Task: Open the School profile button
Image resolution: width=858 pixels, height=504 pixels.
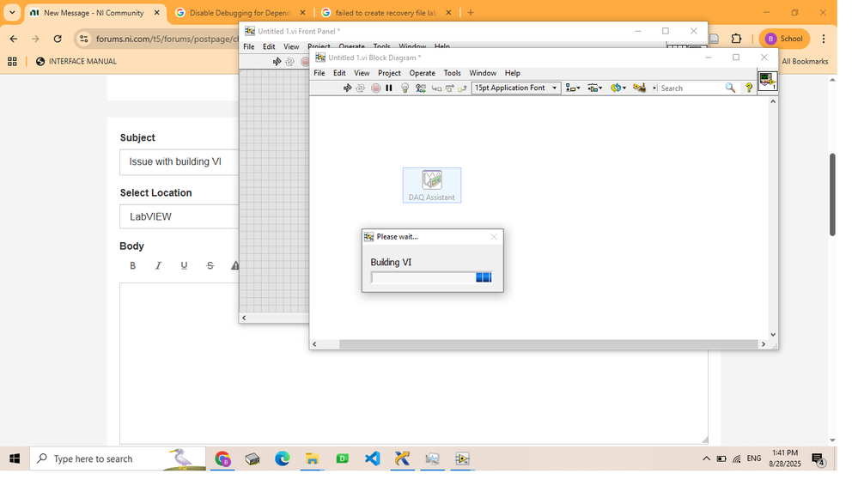Action: [x=783, y=39]
